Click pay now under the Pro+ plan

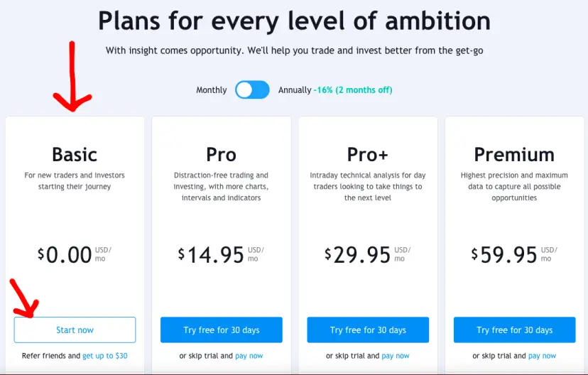396,356
